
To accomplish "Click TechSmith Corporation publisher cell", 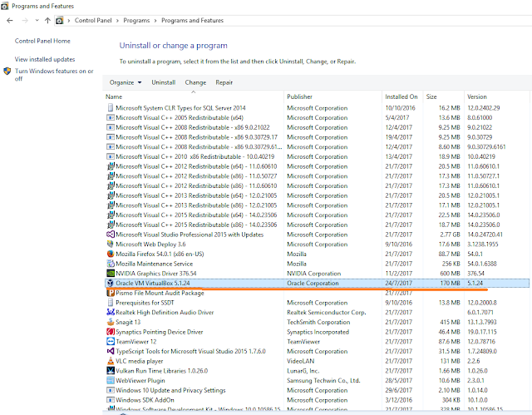I will click(x=318, y=322).
